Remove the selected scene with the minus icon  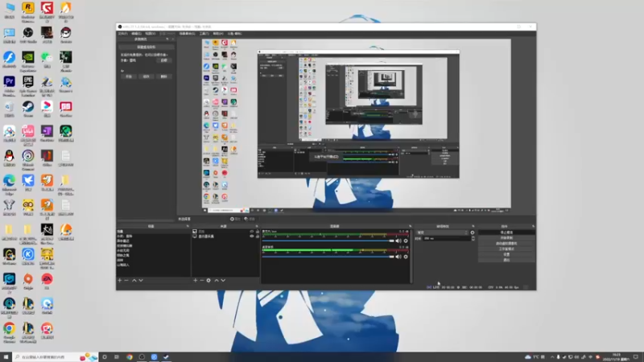pyautogui.click(x=126, y=280)
